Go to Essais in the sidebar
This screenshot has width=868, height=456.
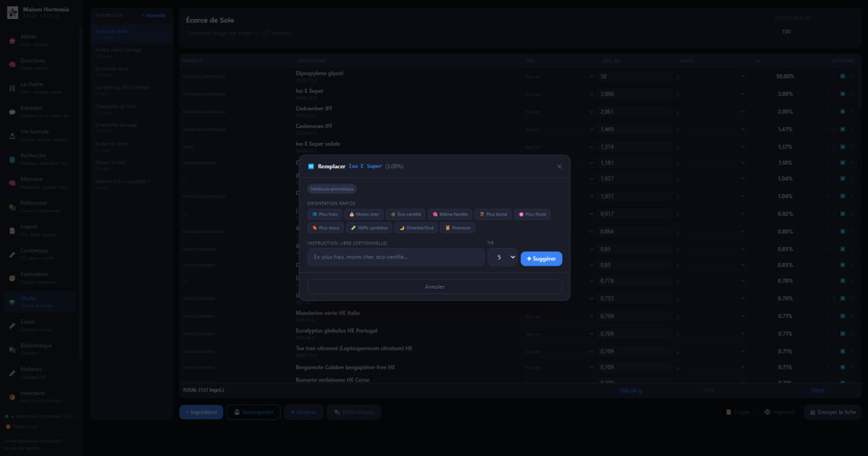click(41, 325)
